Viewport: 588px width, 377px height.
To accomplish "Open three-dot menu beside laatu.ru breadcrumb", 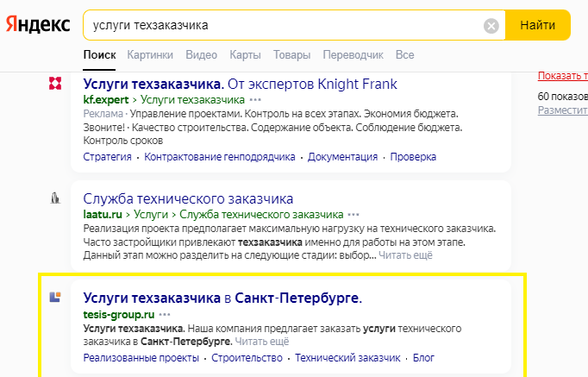I will coord(354,214).
